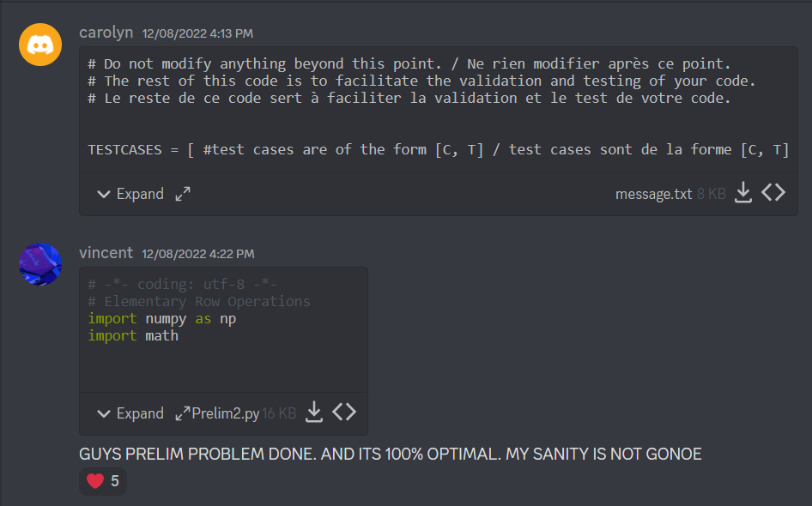812x506 pixels.
Task: Download the message.txt attachment
Action: click(x=742, y=192)
